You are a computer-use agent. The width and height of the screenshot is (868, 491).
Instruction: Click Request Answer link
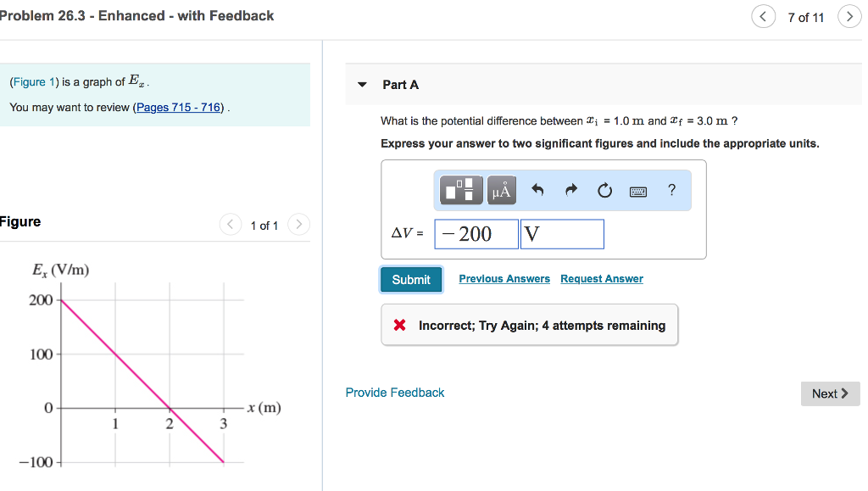pyautogui.click(x=602, y=279)
